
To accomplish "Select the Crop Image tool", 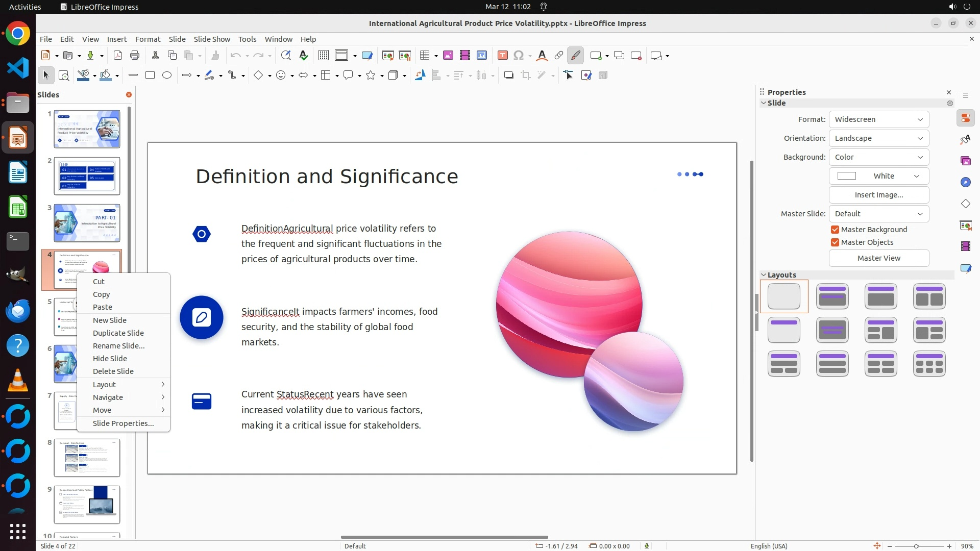I will click(525, 76).
